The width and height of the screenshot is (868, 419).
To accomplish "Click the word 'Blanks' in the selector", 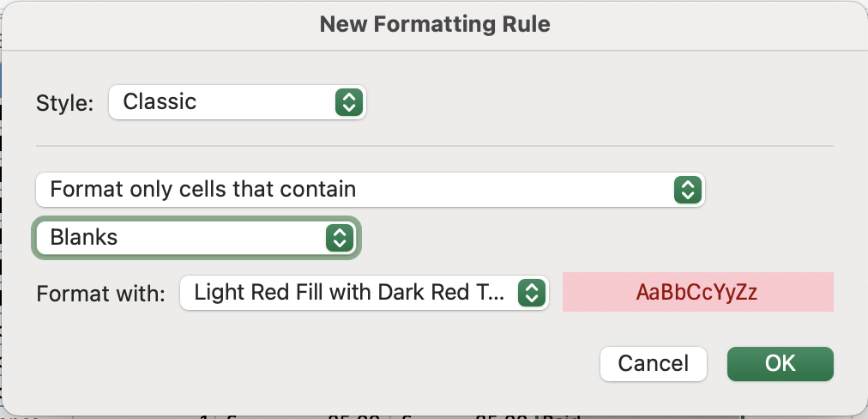I will point(84,238).
